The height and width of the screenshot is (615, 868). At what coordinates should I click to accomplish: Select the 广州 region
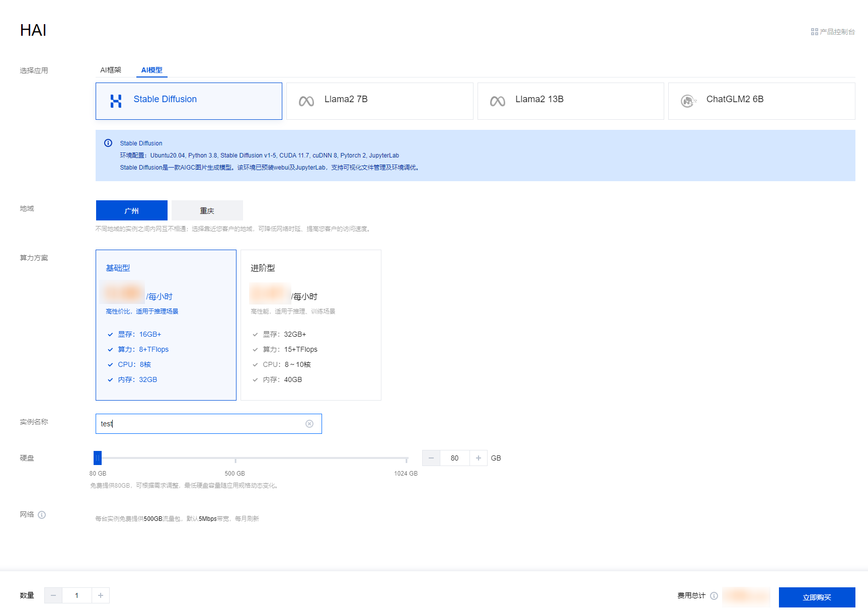pyautogui.click(x=132, y=210)
